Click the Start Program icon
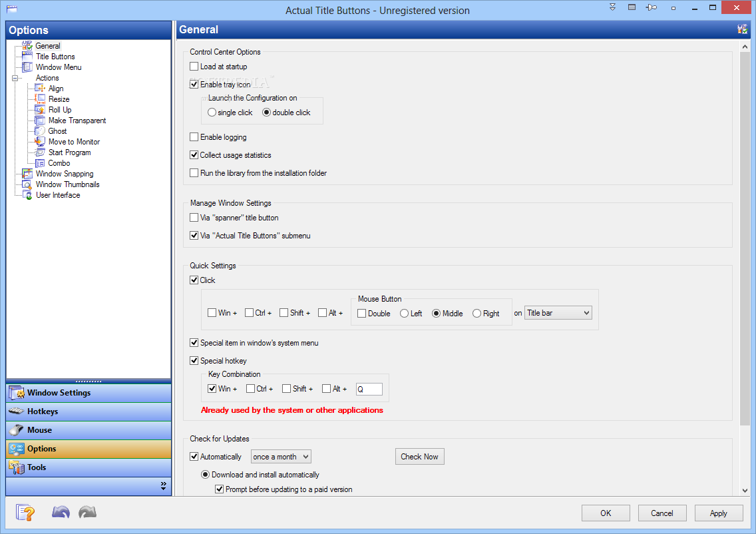 pyautogui.click(x=40, y=152)
